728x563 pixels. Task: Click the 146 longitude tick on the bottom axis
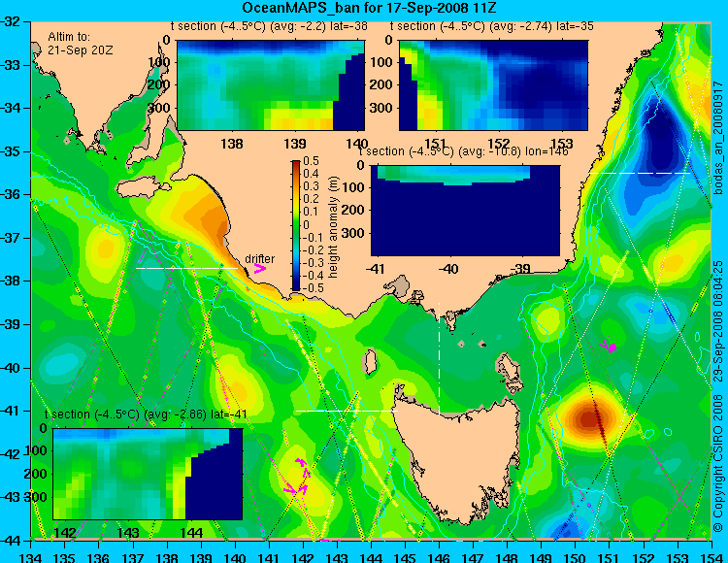coord(439,557)
